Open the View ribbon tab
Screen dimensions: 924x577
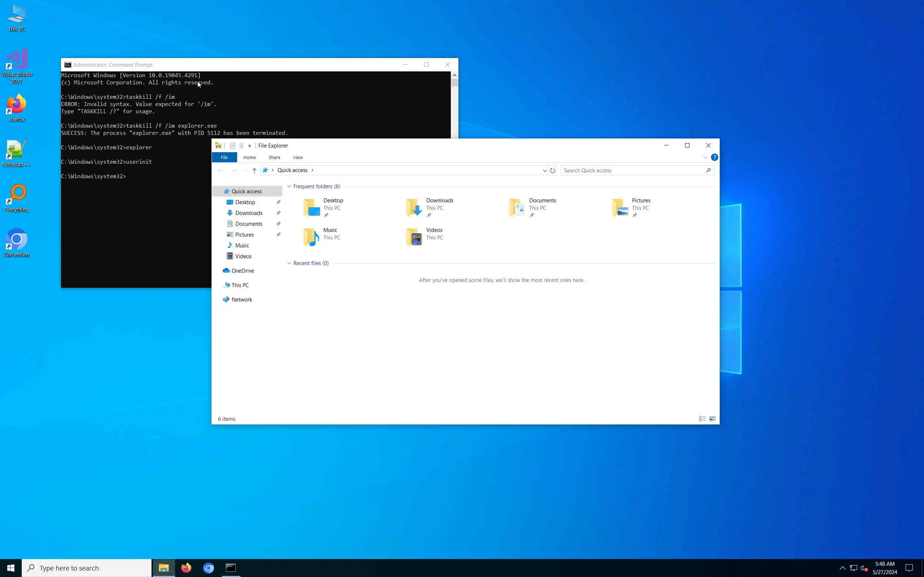pos(297,157)
